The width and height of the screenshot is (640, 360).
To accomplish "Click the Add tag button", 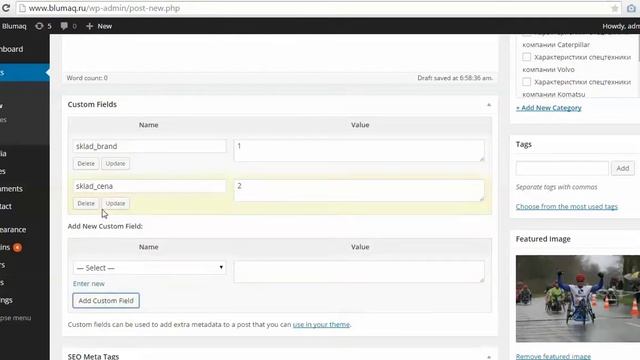I will point(622,168).
